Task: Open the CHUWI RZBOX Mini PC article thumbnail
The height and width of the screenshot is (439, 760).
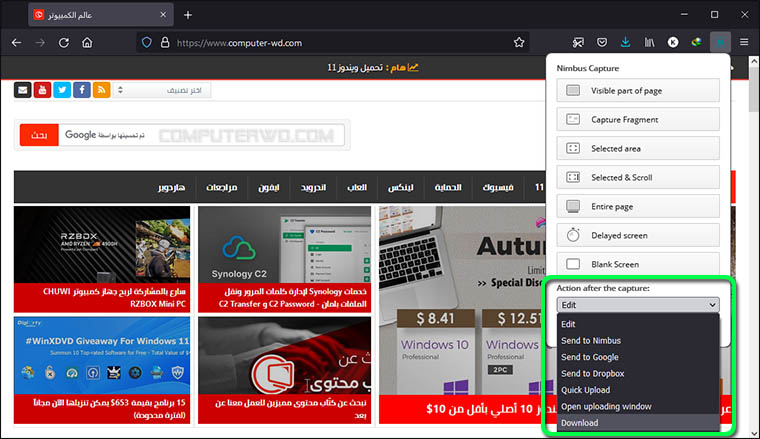Action: point(102,244)
